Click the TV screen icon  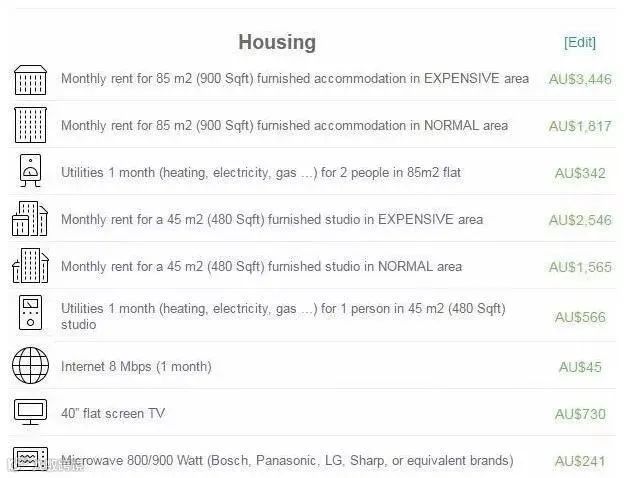31,412
